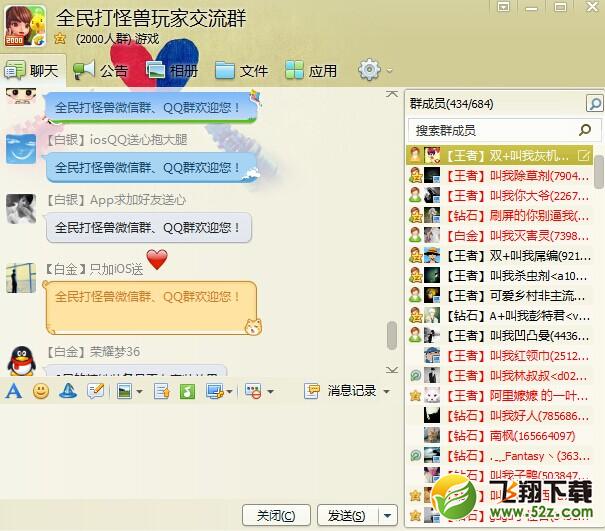This screenshot has width=605, height=531.
Task: Click the 群成员(434/684) header
Action: [x=451, y=104]
